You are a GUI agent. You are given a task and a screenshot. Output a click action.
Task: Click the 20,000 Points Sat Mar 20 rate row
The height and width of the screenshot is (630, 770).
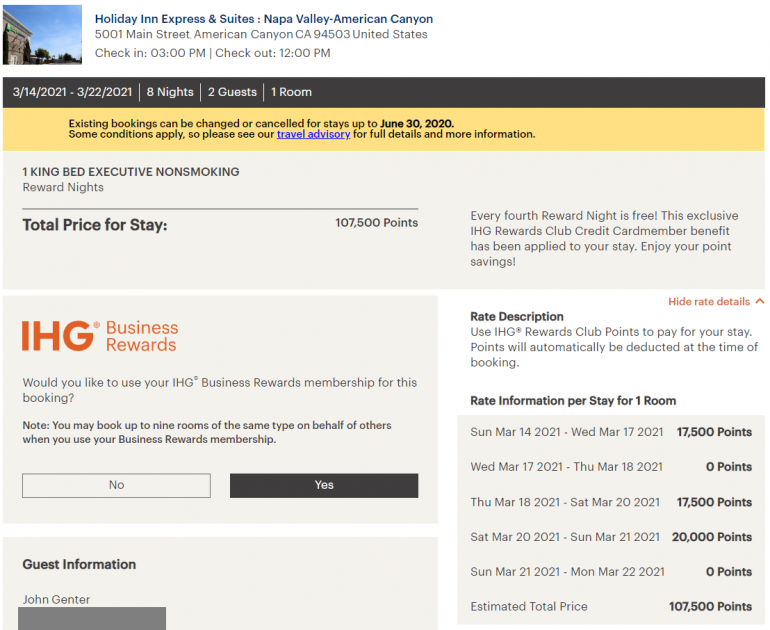pyautogui.click(x=611, y=537)
